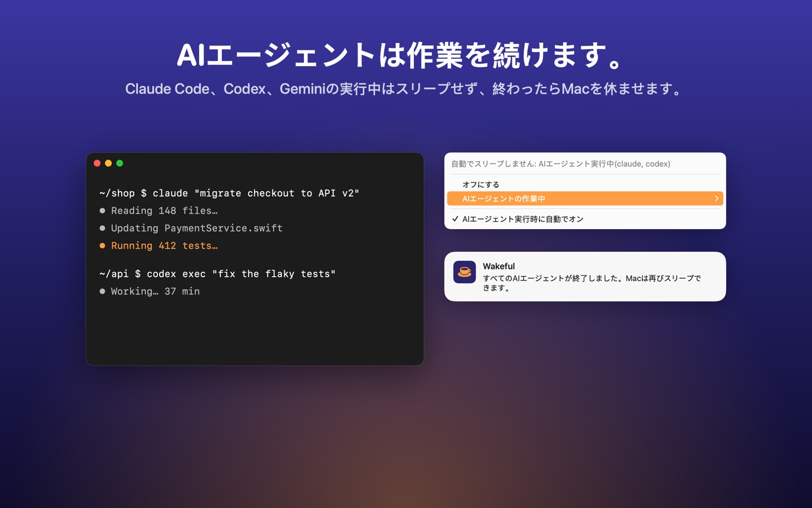This screenshot has width=812, height=508.
Task: Toggle the 'AIエージェント実行時に自動でオン' checkmark item
Action: [585, 219]
